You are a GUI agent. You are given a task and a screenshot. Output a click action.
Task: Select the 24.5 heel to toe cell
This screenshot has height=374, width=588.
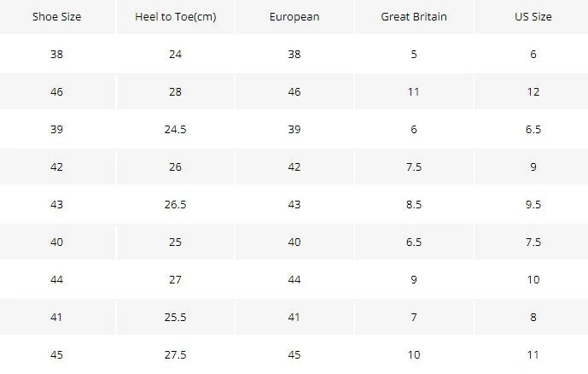point(176,130)
